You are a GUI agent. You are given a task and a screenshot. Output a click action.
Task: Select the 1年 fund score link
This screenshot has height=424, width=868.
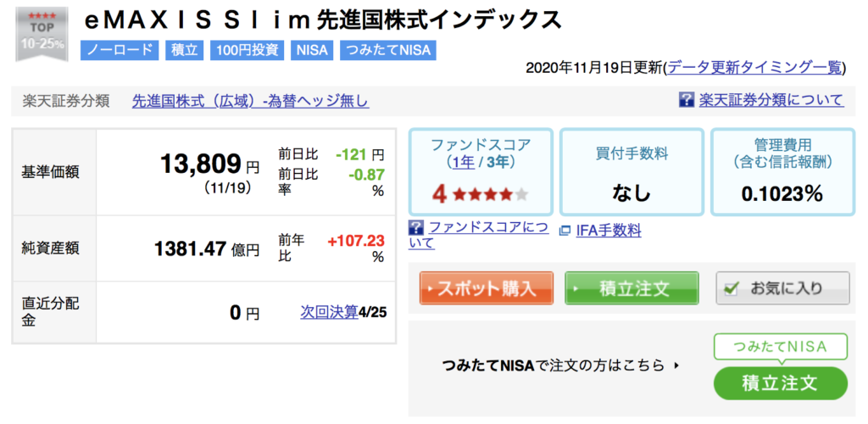464,162
